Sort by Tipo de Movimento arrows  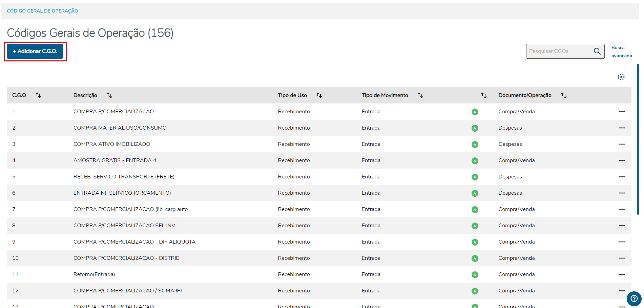pyautogui.click(x=420, y=95)
